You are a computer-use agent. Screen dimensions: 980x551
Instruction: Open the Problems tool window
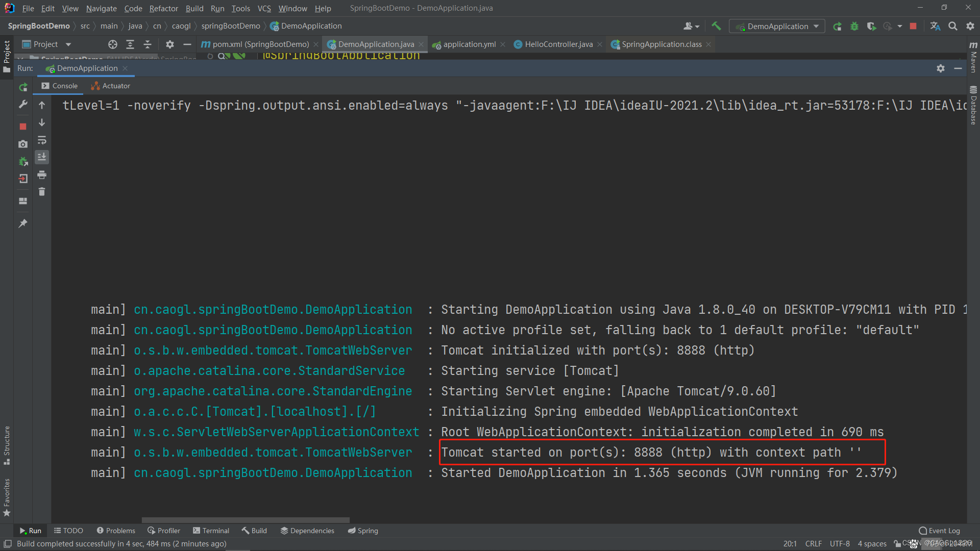coord(116,531)
